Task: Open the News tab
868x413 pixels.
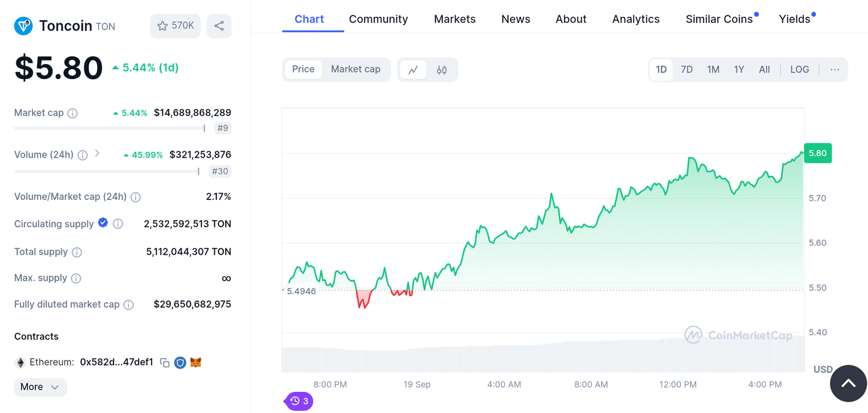Action: (515, 20)
